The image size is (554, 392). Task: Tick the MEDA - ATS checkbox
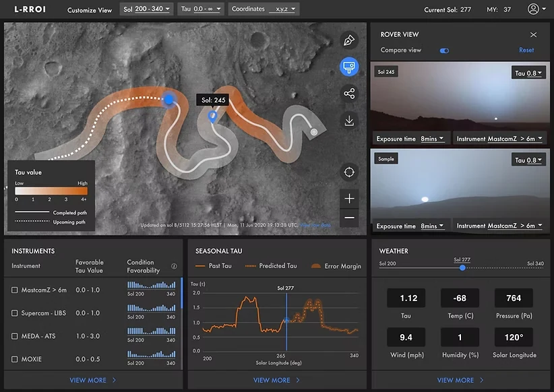tap(14, 336)
